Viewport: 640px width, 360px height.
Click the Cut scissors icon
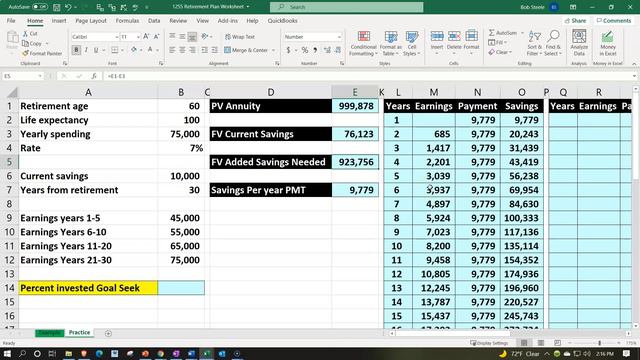point(25,33)
